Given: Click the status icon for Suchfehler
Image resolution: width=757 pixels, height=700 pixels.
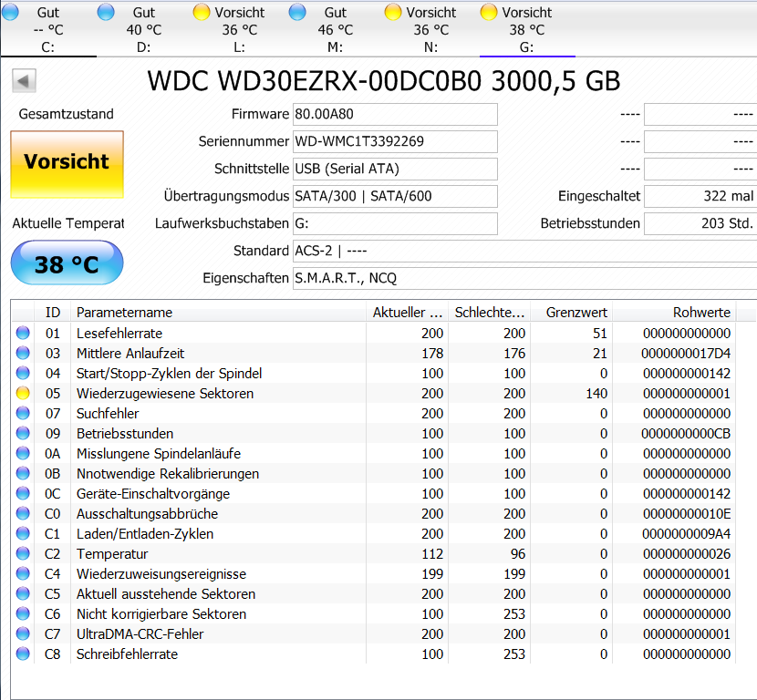Looking at the screenshot, I should [x=23, y=413].
